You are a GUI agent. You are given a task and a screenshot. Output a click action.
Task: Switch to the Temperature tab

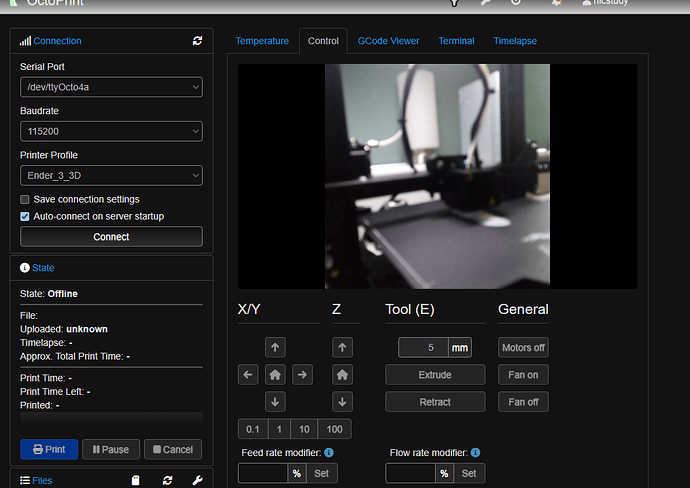point(262,41)
